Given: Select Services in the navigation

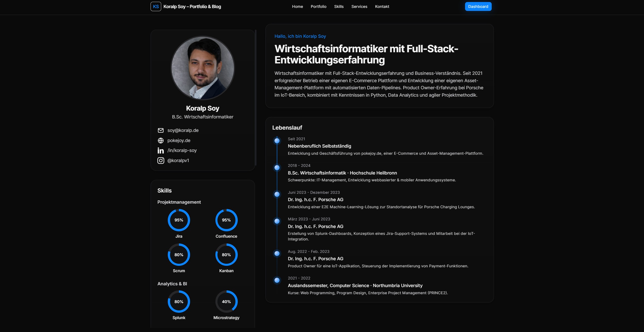Looking at the screenshot, I should pyautogui.click(x=359, y=7).
